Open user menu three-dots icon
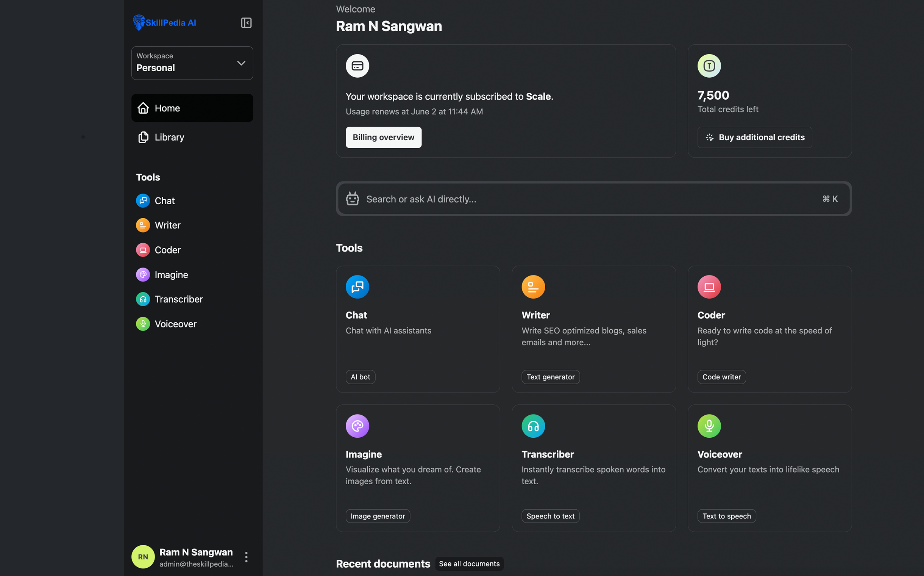The height and width of the screenshot is (576, 924). click(246, 557)
